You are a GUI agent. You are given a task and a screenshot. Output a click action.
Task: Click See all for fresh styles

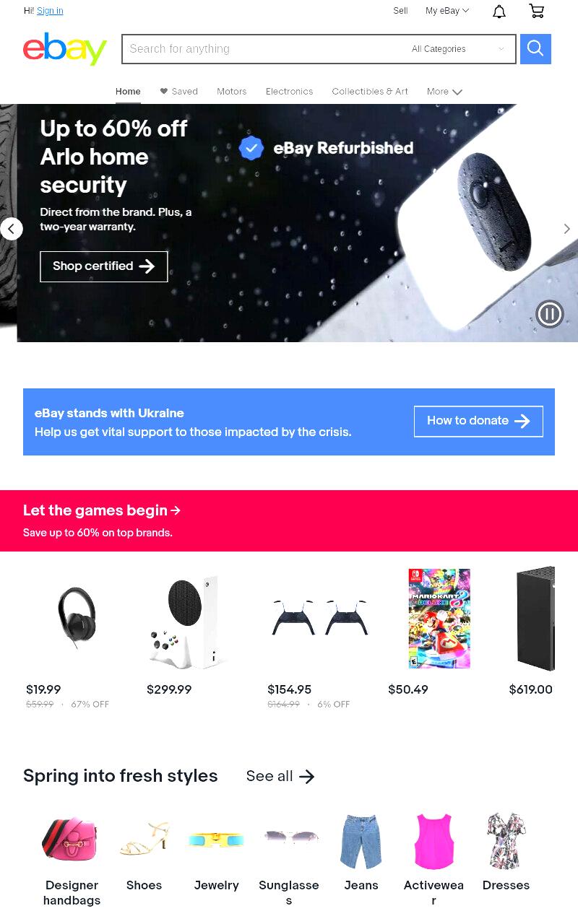tap(280, 777)
